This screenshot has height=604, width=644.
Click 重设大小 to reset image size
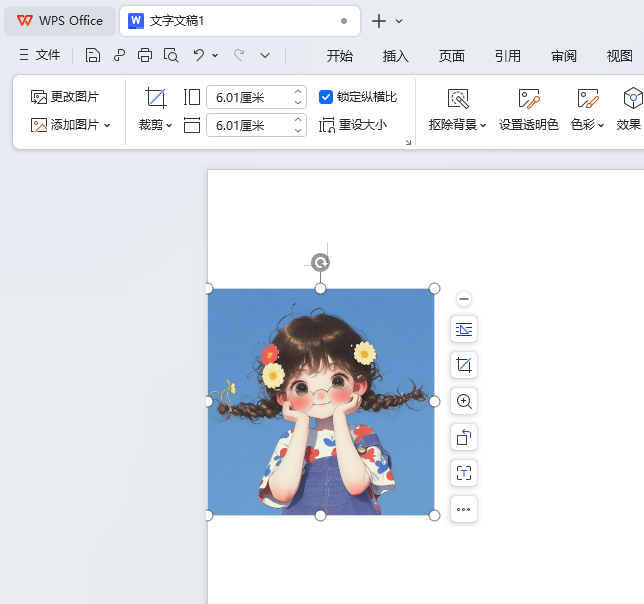pos(353,125)
